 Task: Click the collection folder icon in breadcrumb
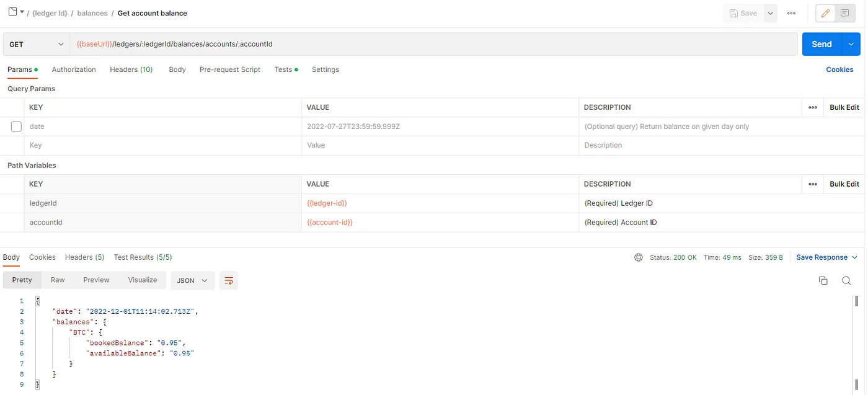(x=12, y=12)
